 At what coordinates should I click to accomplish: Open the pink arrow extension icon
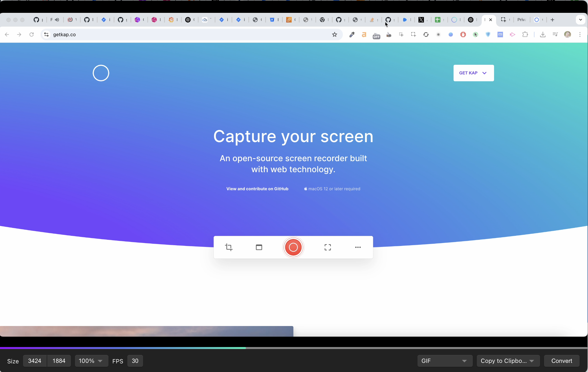pyautogui.click(x=513, y=35)
